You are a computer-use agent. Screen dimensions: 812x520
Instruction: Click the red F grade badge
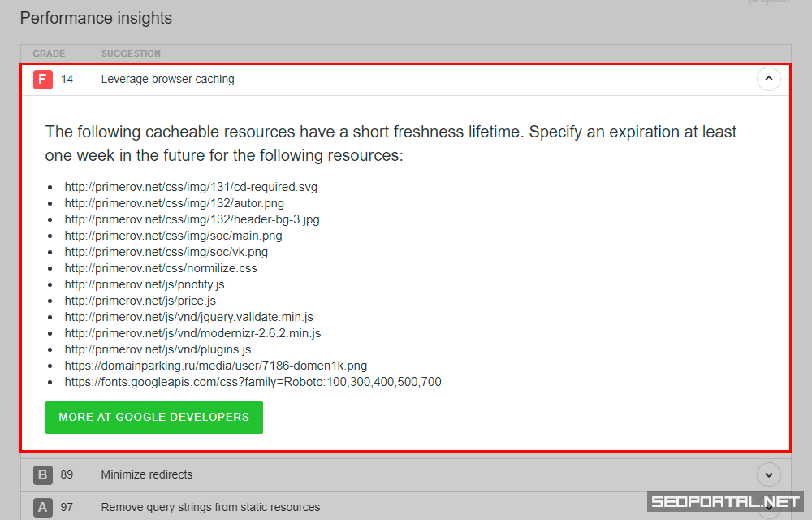click(x=43, y=80)
